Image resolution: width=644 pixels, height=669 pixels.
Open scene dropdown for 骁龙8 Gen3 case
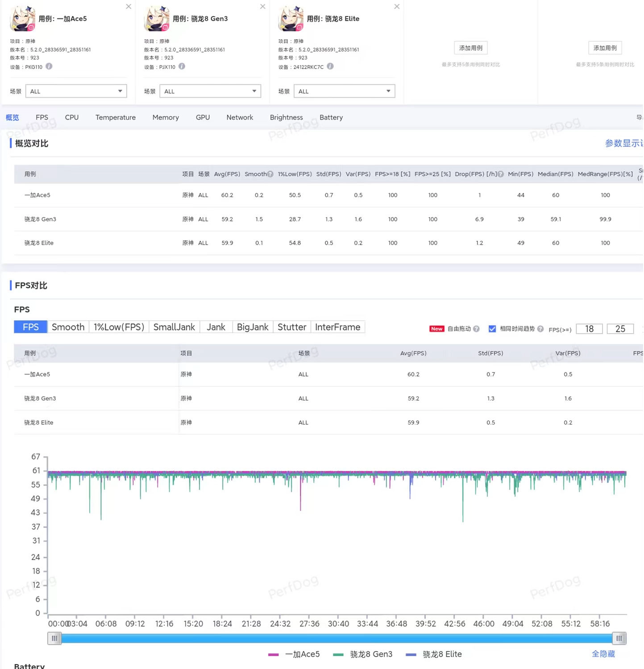(x=210, y=91)
